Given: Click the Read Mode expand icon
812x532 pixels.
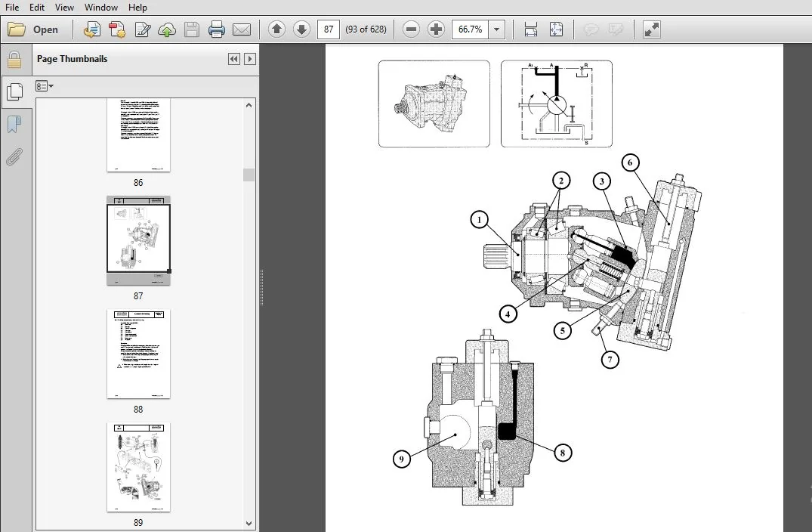Looking at the screenshot, I should point(651,29).
